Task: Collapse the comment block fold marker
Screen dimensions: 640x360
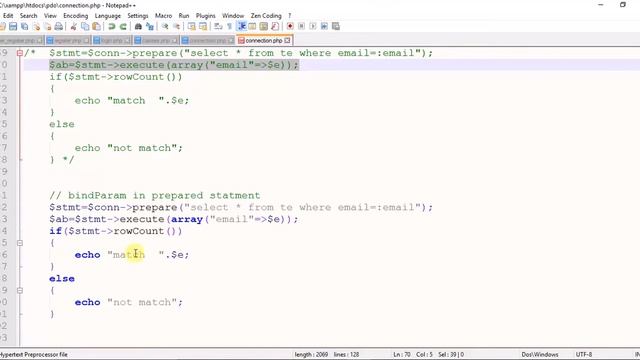Action: pyautogui.click(x=20, y=53)
